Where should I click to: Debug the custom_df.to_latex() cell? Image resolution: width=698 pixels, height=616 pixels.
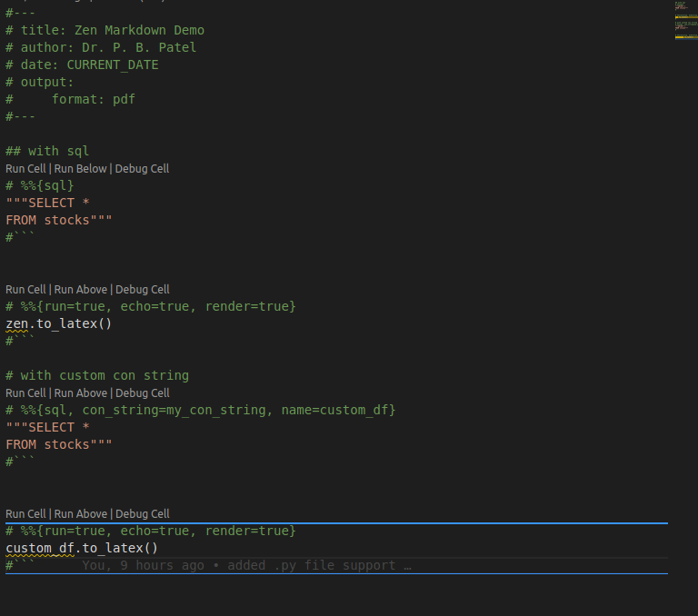pyautogui.click(x=143, y=513)
